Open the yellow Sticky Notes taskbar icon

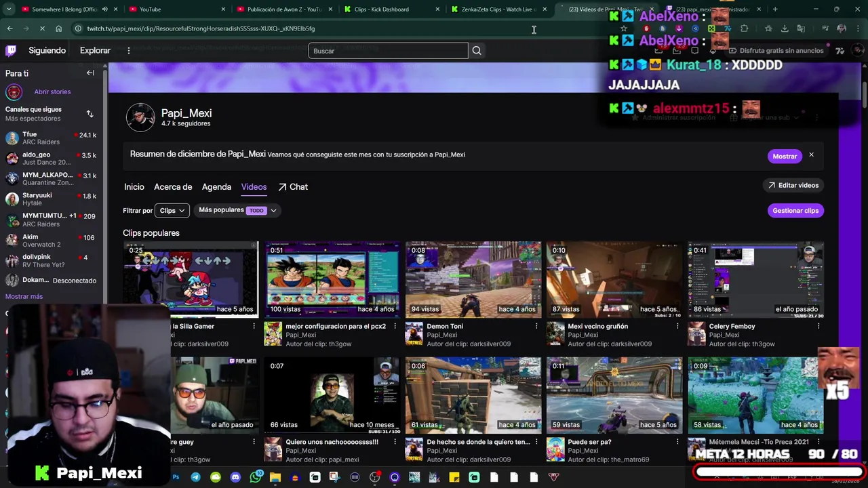click(x=454, y=477)
